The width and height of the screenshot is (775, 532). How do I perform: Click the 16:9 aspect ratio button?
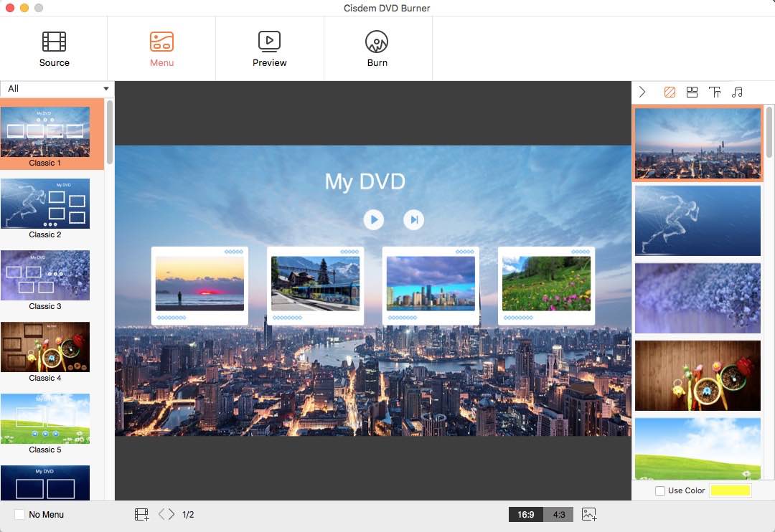[525, 514]
